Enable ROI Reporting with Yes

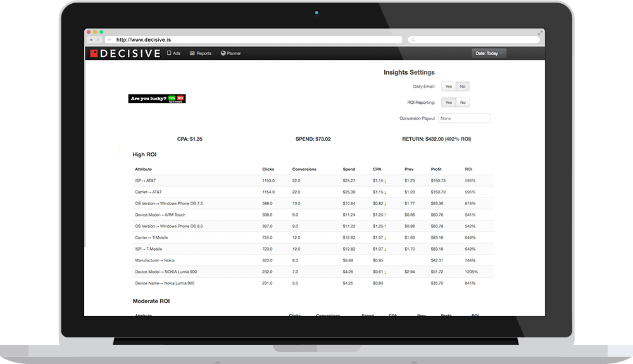tap(448, 103)
